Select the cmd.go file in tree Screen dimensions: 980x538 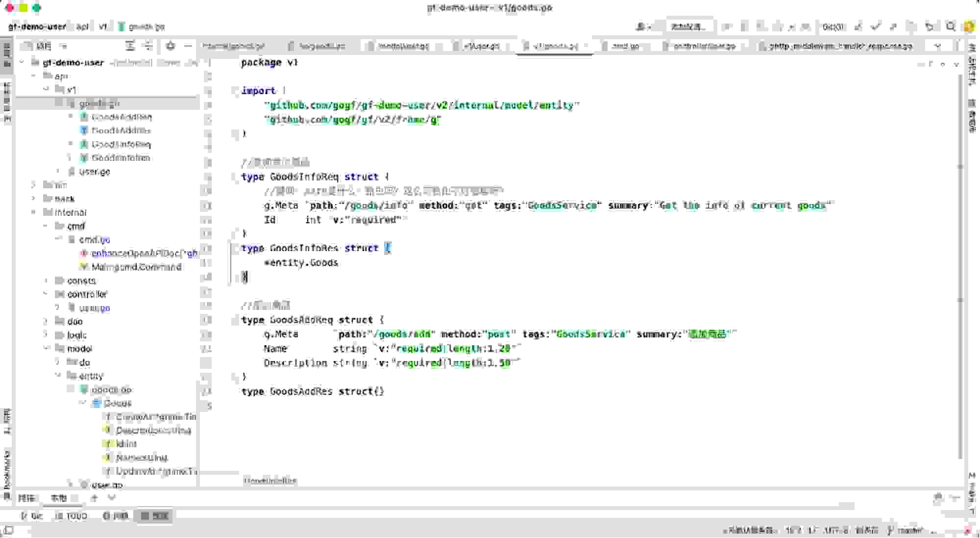click(x=95, y=239)
